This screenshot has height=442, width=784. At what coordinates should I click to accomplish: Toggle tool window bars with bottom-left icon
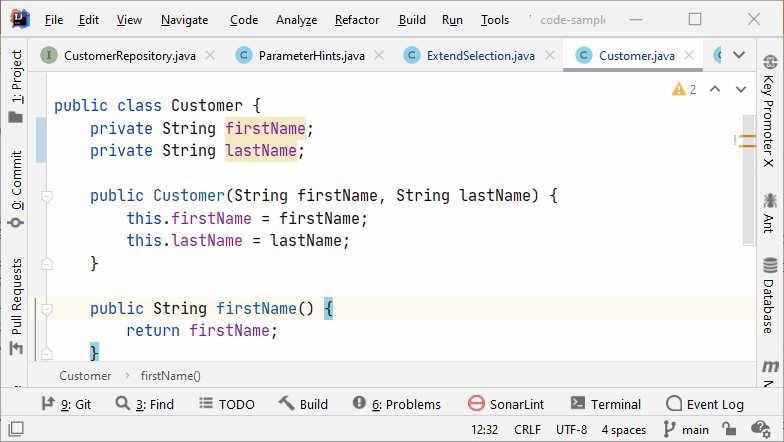pyautogui.click(x=16, y=429)
